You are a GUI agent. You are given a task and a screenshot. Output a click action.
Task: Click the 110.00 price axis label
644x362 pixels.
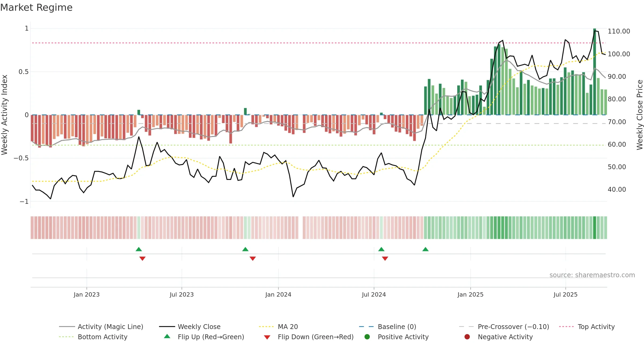click(x=619, y=31)
